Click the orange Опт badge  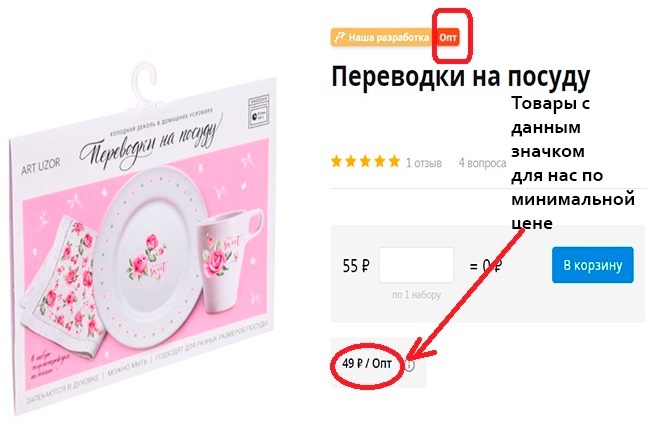(448, 38)
